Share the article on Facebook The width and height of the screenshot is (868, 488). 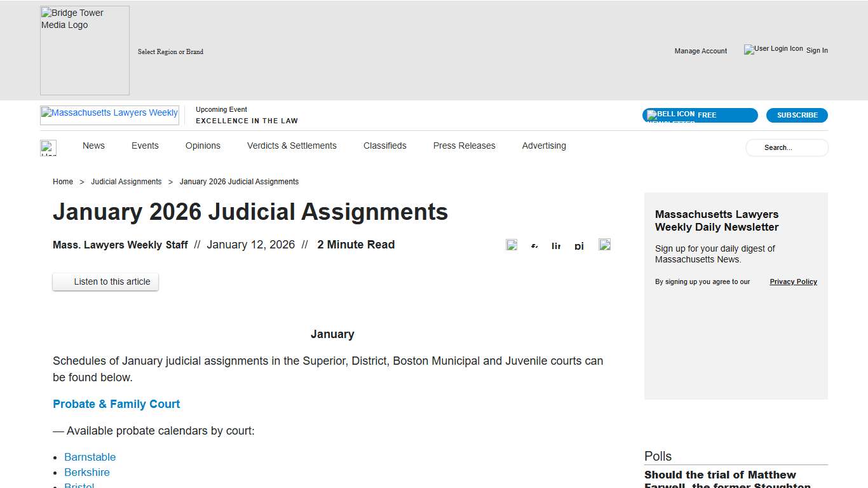pos(534,245)
